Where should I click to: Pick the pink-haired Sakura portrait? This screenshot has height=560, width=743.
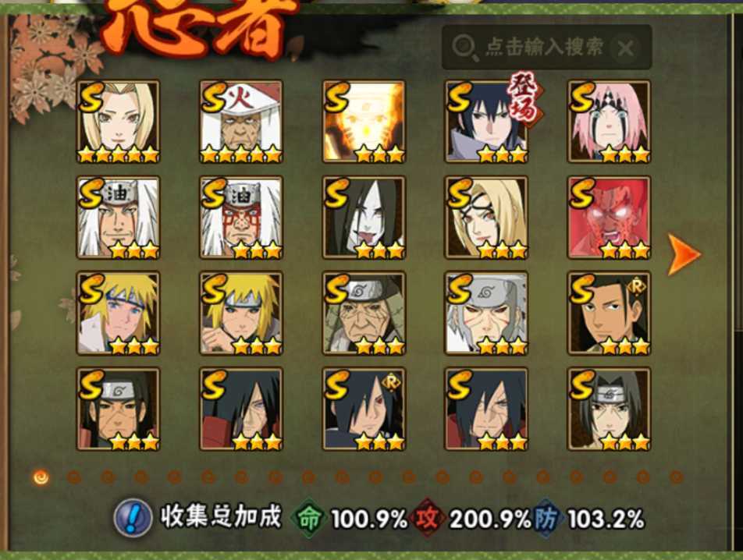tap(610, 122)
